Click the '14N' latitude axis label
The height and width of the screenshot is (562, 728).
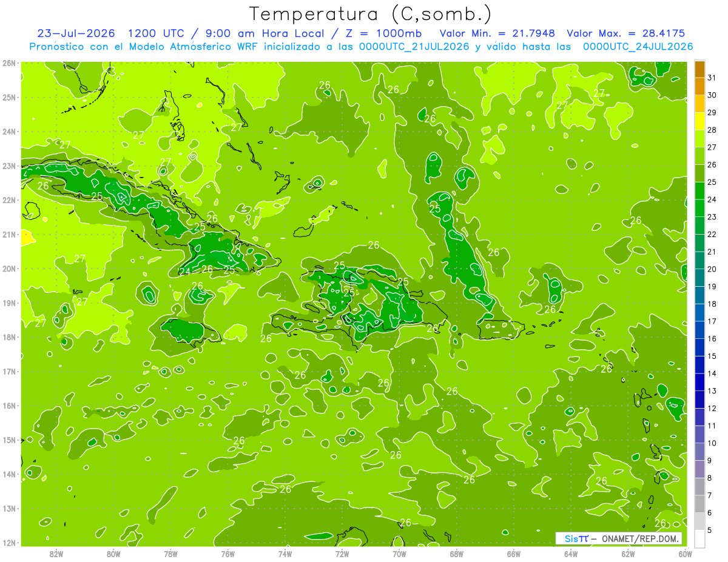[8, 474]
